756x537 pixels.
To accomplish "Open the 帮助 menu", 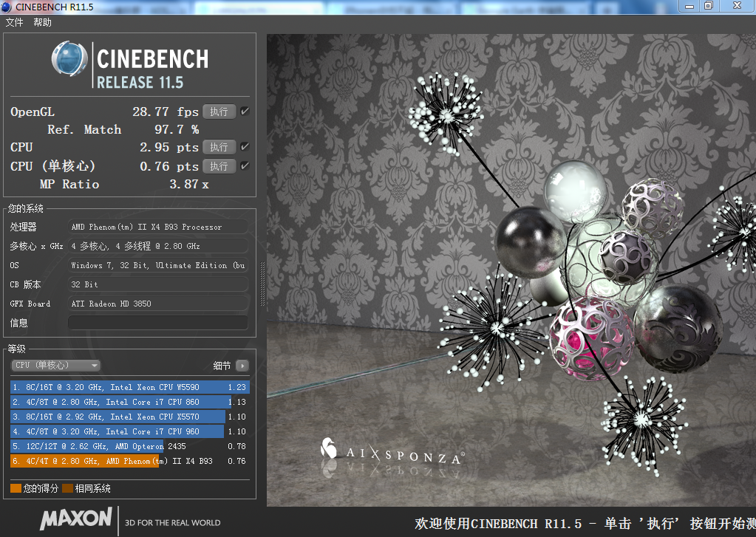I will (42, 22).
